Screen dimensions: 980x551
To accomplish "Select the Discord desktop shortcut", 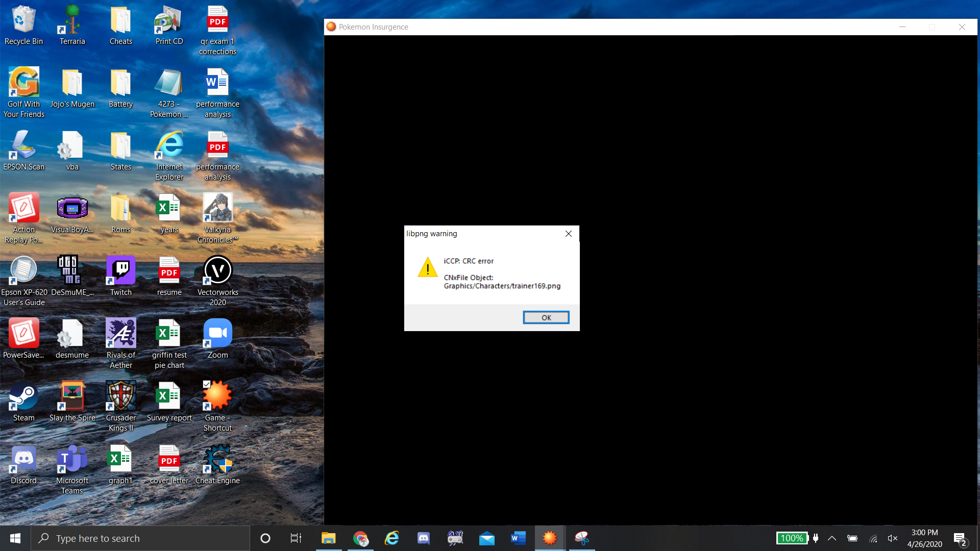I will (23, 465).
